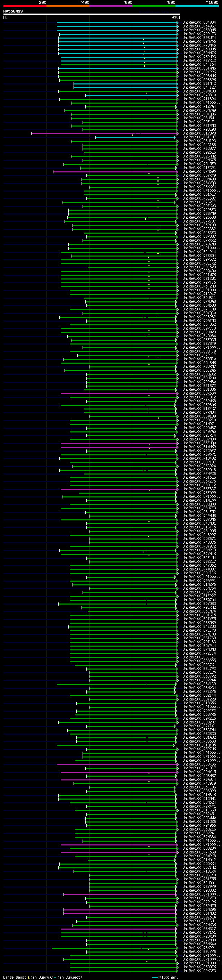Click the 410 query length label
Image resolution: width=222 pixels, height=980 pixels.
click(175, 17)
